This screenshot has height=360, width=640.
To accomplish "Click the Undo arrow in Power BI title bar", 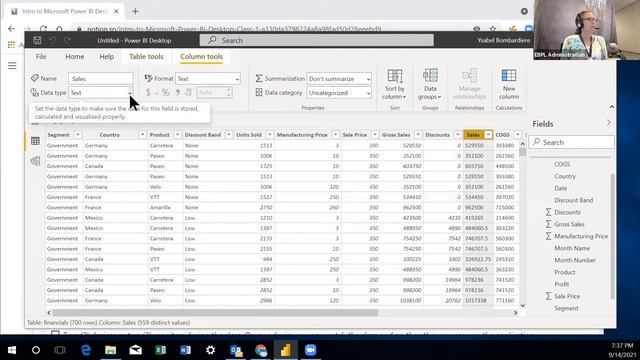I will click(52, 40).
